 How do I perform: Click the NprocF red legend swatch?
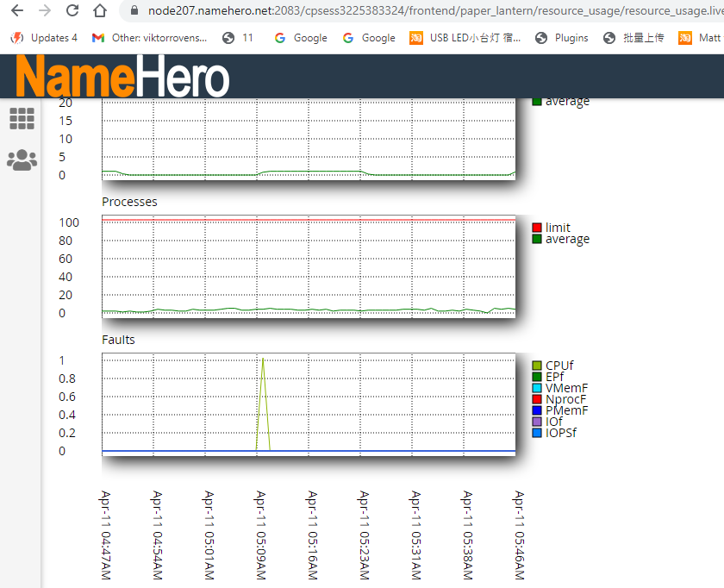coord(537,399)
